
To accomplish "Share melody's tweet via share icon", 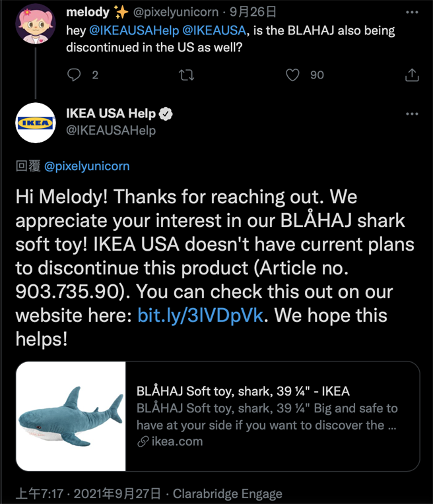I will pos(411,75).
